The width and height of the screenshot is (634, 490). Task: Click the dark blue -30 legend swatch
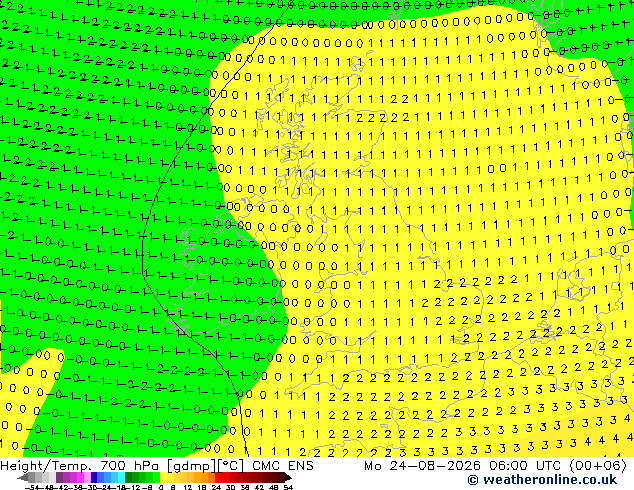point(94,477)
